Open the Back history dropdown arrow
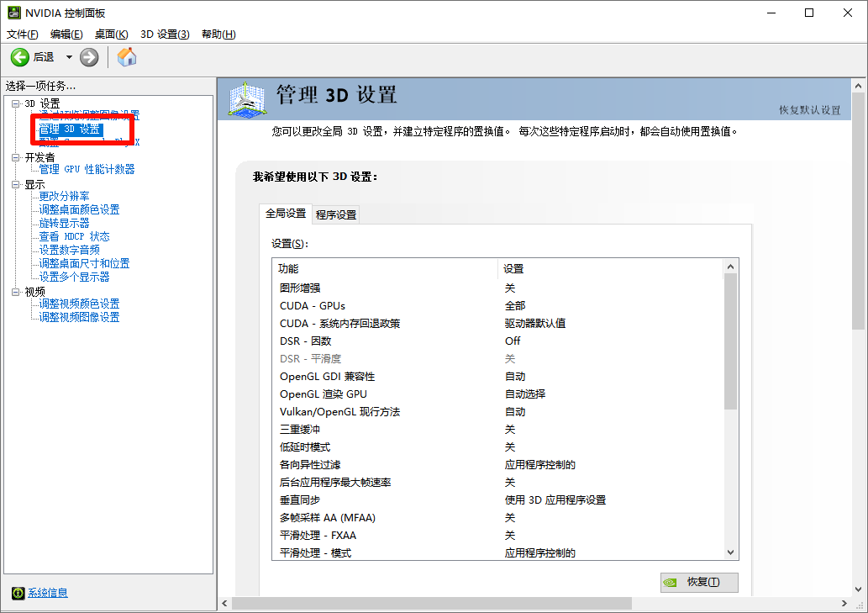This screenshot has height=613, width=868. [x=69, y=57]
